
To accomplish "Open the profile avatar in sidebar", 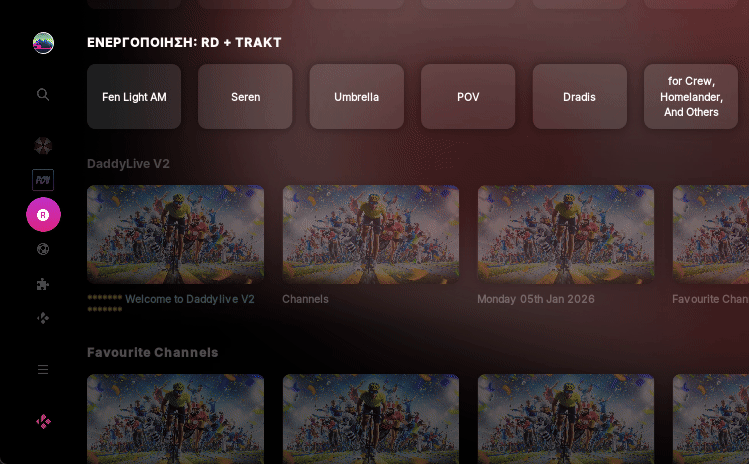I will coord(43,43).
